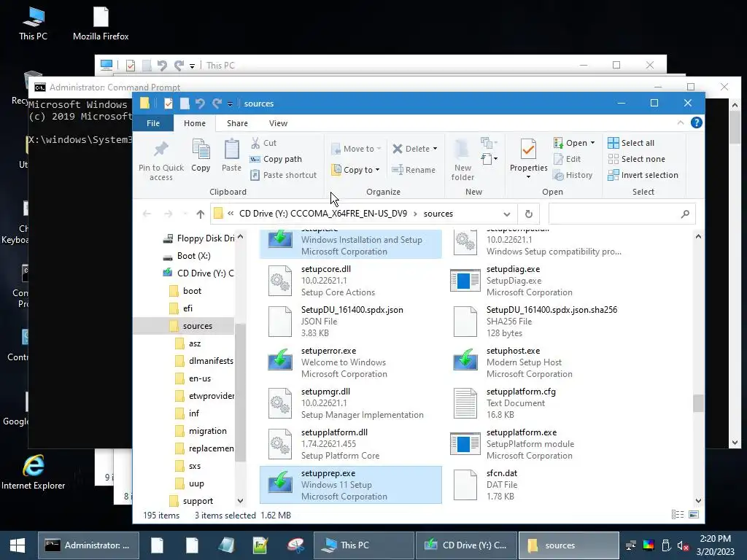Viewport: 747px width, 560px height.
Task: Click the Rename icon in the ribbon
Action: click(x=398, y=169)
